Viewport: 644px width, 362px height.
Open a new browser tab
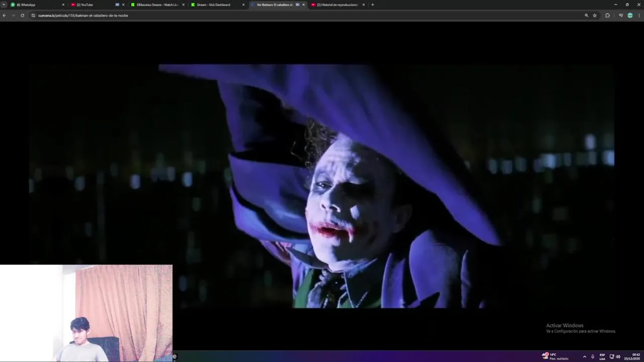372,5
